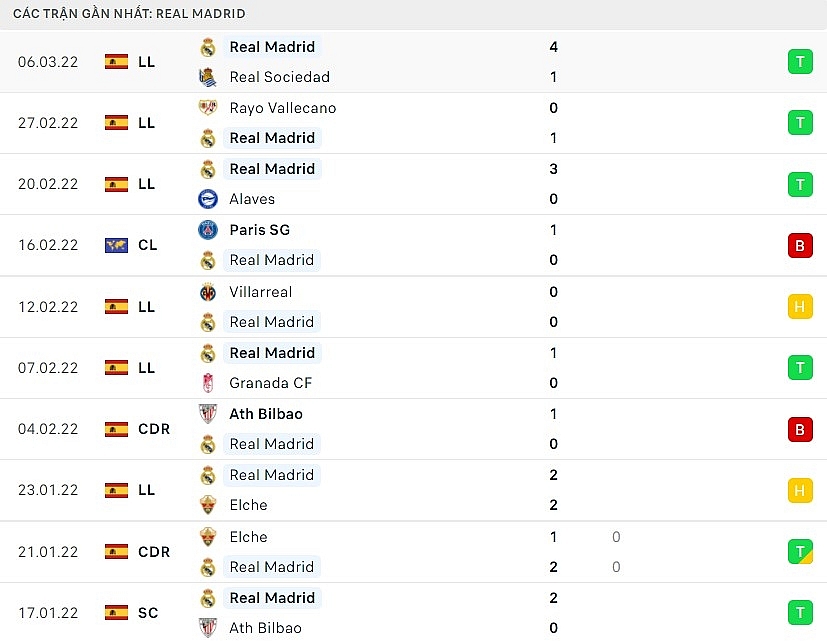
Task: Click the Ath Bilbao crest in 17.01.22 match
Action: [208, 628]
